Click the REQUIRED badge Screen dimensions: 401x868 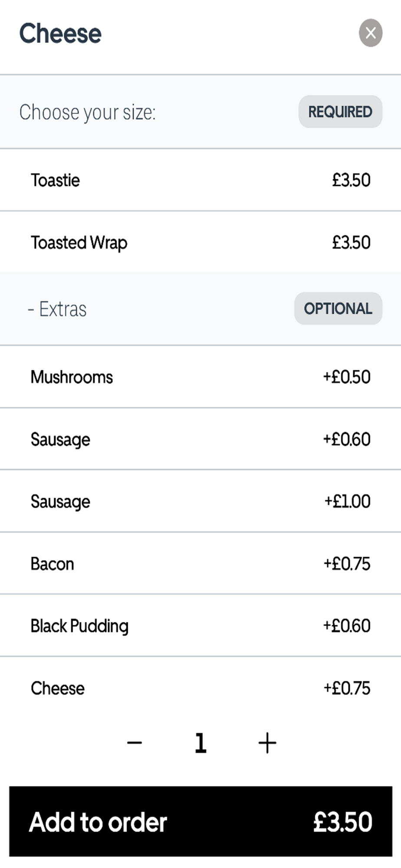(x=340, y=112)
